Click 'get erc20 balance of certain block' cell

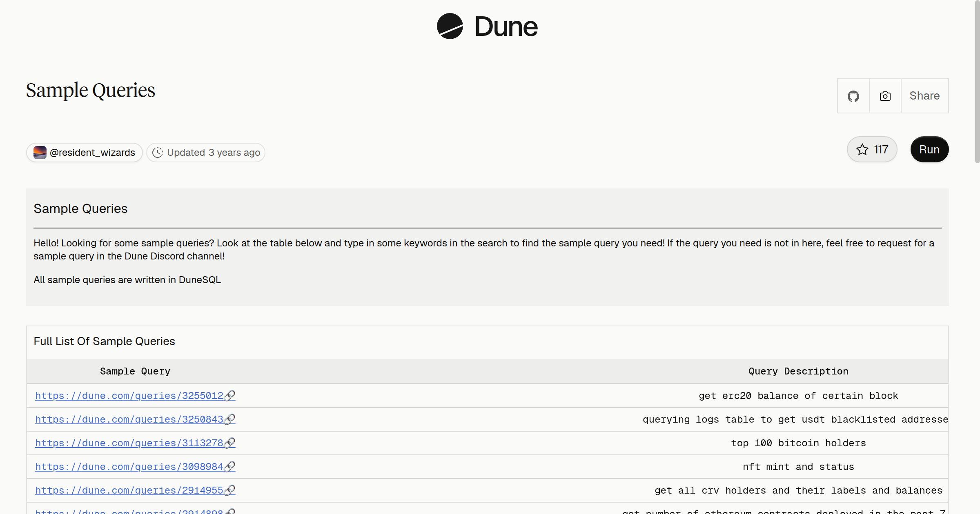coord(798,396)
